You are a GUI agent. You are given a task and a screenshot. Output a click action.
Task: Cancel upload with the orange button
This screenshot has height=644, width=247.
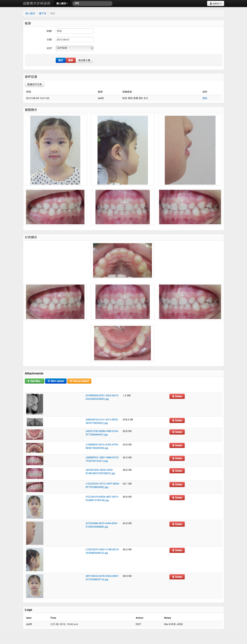point(79,381)
